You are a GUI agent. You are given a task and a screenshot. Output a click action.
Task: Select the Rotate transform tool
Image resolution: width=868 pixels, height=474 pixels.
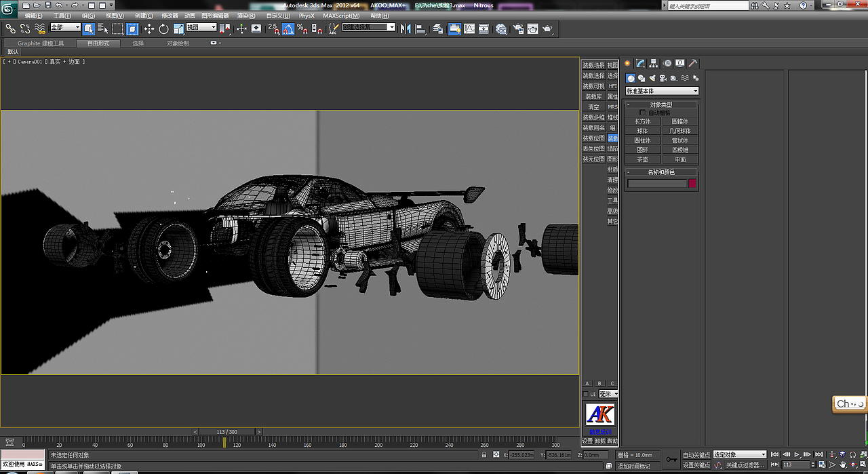pyautogui.click(x=163, y=29)
